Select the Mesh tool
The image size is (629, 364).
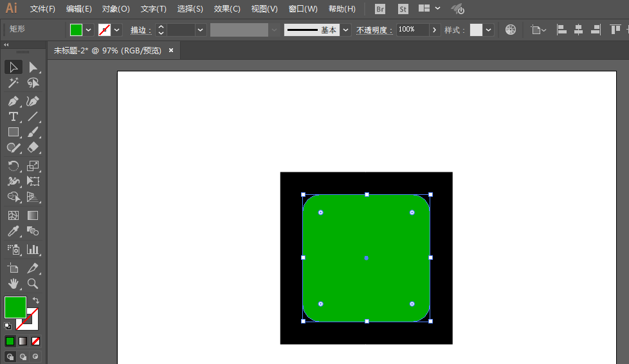click(x=14, y=215)
